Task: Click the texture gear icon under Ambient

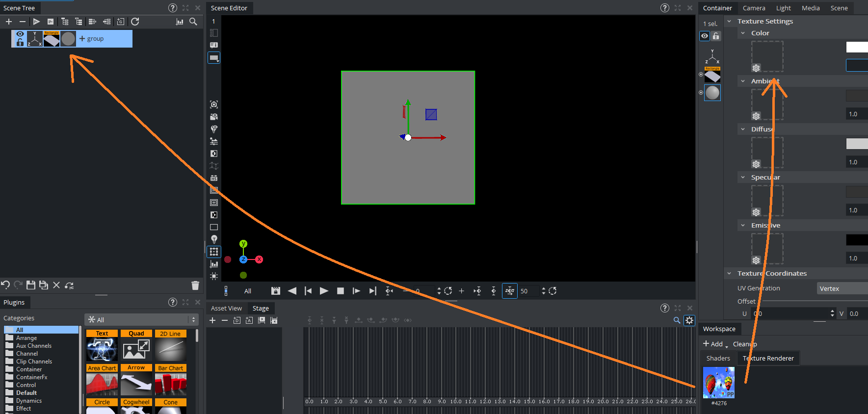Action: tap(756, 116)
